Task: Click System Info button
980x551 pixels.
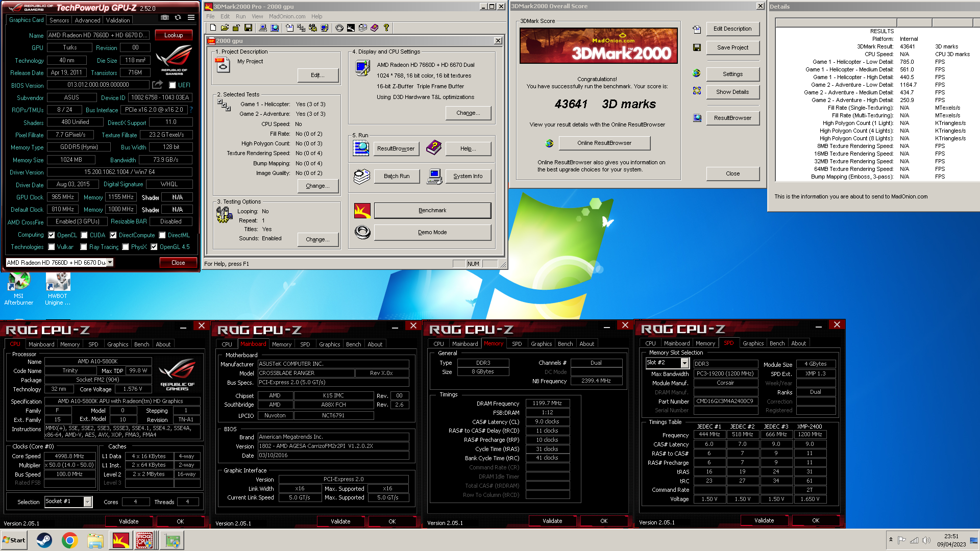Action: [x=468, y=176]
